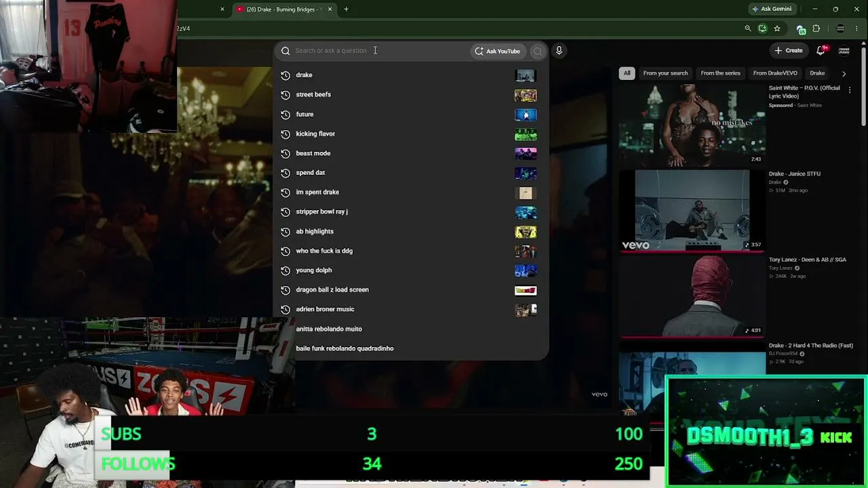Open more options for Saint White video

(850, 89)
